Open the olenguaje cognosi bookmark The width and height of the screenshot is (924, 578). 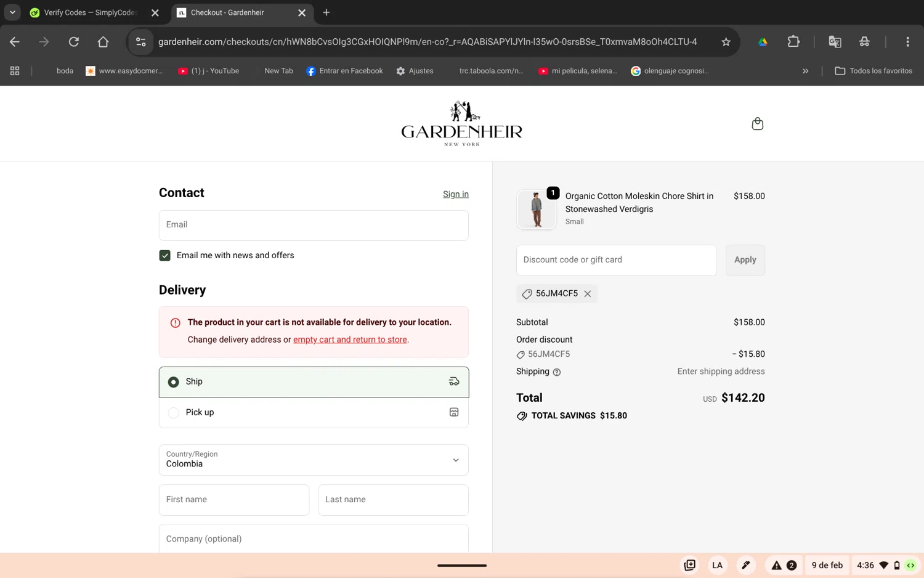[670, 71]
